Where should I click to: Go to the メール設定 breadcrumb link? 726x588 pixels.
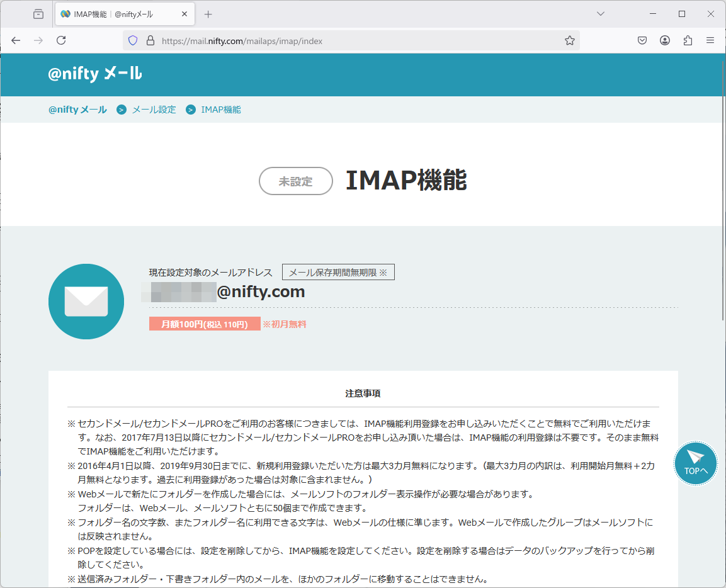point(154,110)
